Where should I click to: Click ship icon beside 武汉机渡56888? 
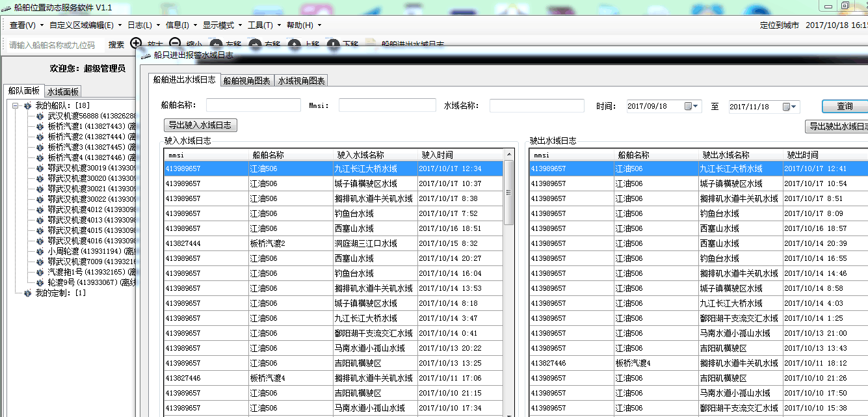(x=40, y=116)
